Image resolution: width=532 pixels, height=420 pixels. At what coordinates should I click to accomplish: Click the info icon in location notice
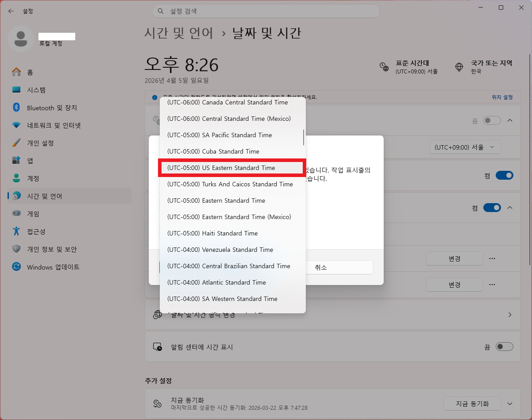[x=154, y=97]
